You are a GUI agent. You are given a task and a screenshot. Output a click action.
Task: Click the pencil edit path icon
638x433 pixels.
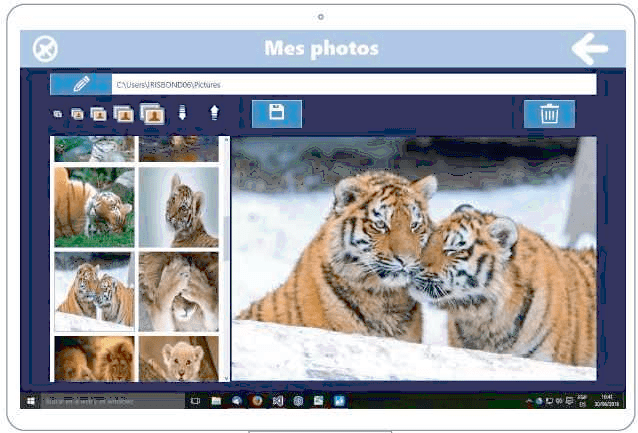coord(80,84)
